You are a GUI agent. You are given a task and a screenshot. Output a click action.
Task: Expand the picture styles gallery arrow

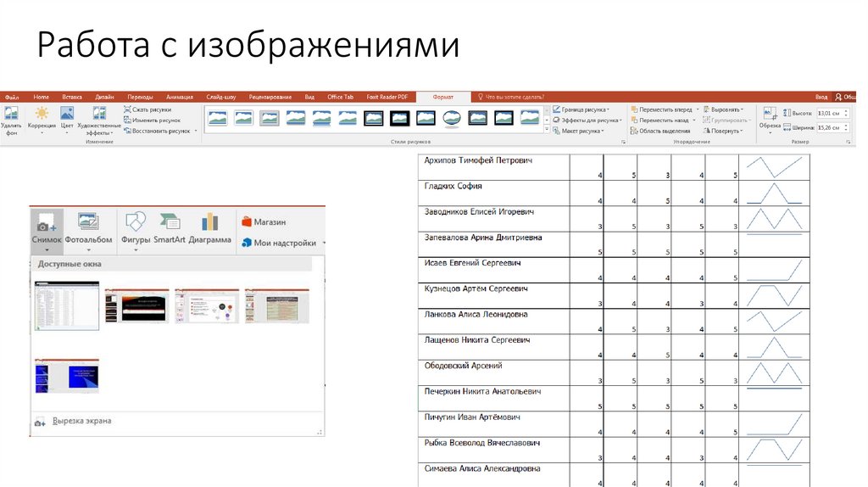(547, 130)
